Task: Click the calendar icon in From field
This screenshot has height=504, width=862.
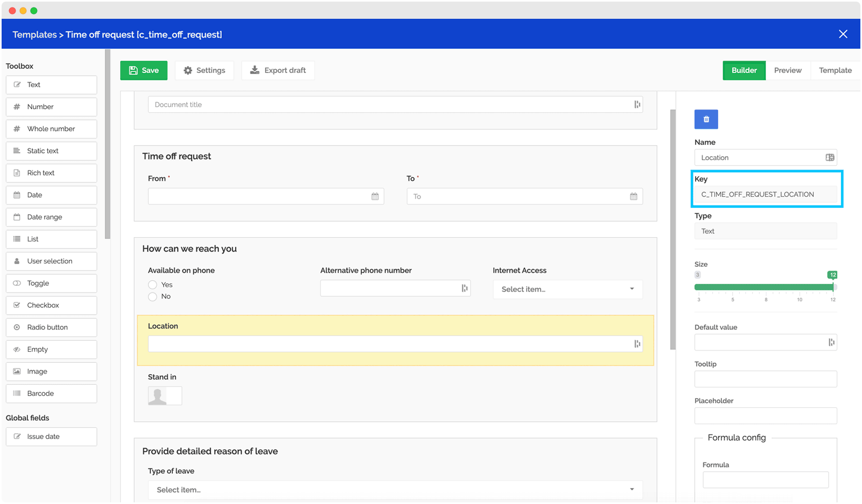Action: [375, 196]
